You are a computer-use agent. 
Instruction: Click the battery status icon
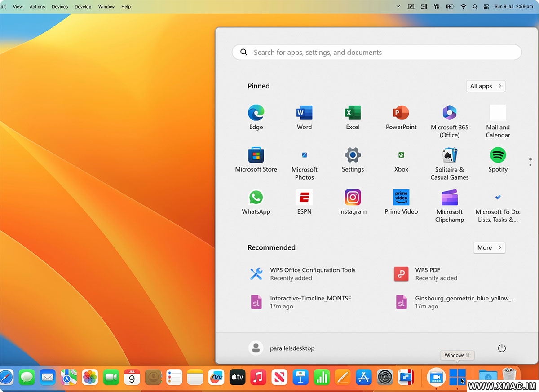click(450, 7)
